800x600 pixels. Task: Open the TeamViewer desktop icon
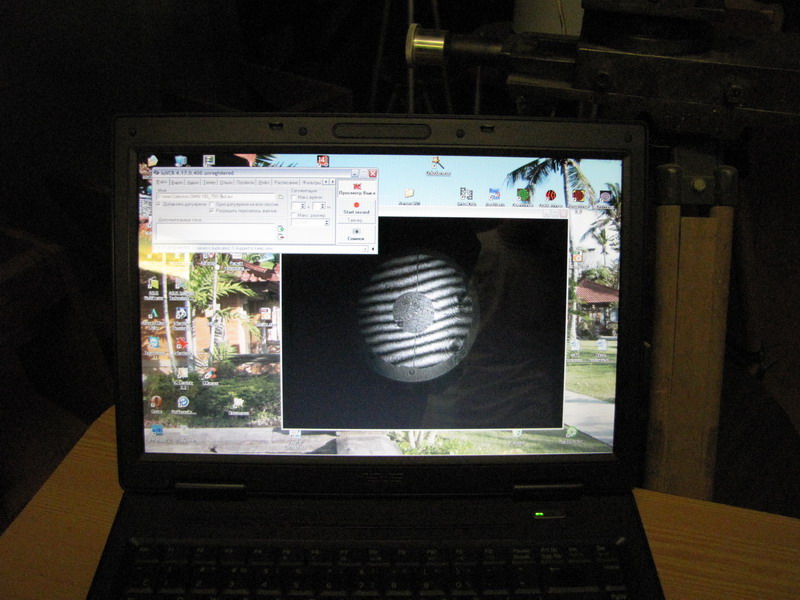(154, 344)
